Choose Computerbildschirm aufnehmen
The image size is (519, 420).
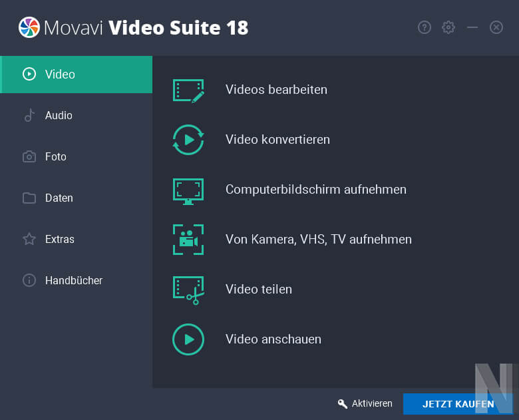coord(316,190)
